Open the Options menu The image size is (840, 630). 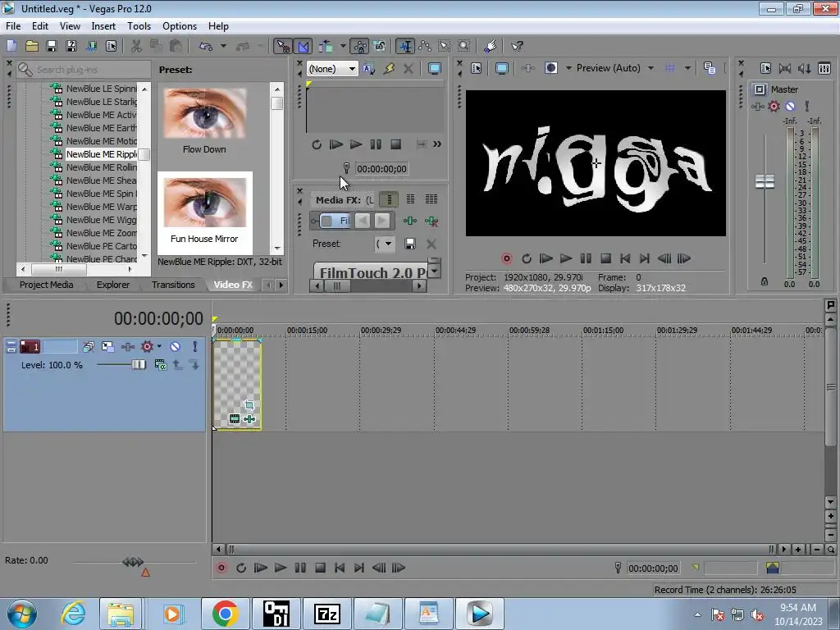pyautogui.click(x=180, y=25)
